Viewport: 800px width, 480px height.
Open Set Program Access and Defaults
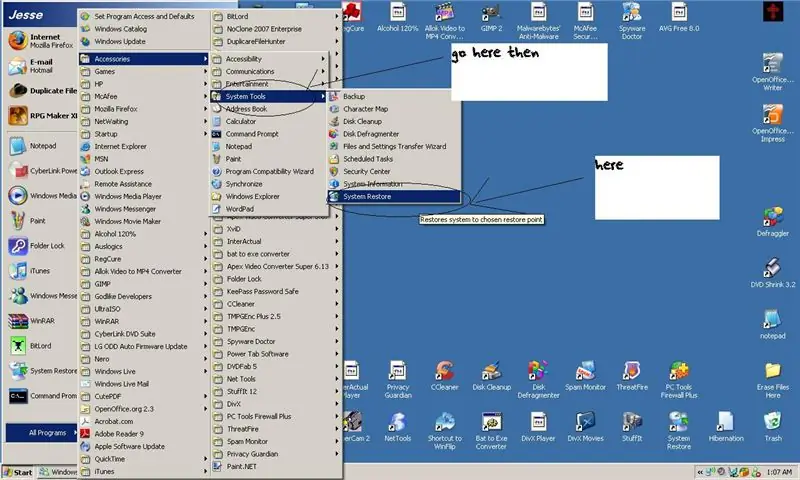tap(144, 16)
